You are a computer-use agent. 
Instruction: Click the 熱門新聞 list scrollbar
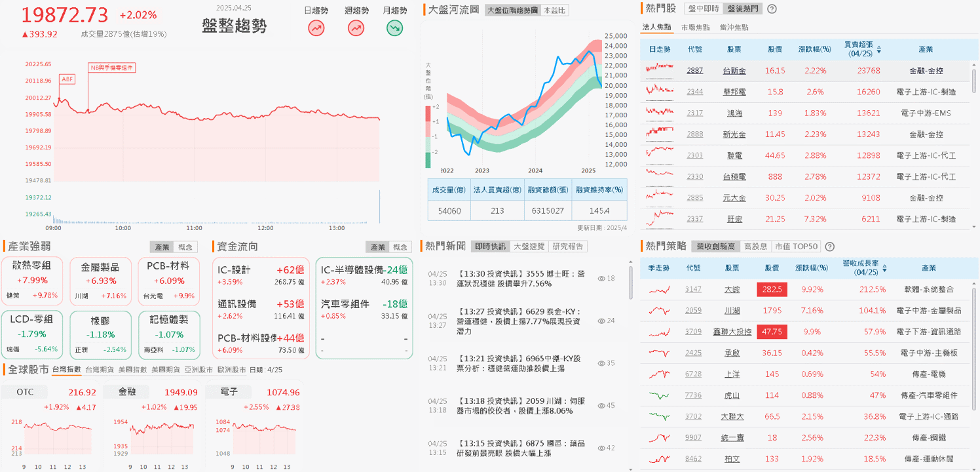(x=631, y=282)
